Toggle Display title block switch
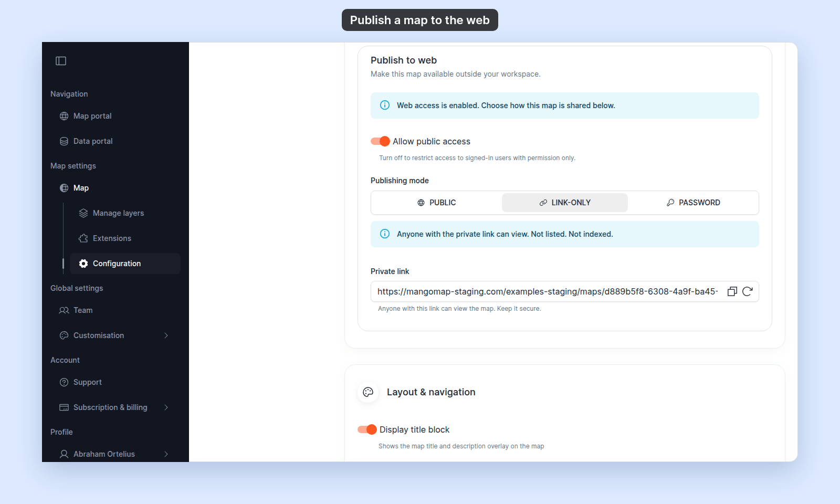Screen dimensions: 840x504 [367, 429]
